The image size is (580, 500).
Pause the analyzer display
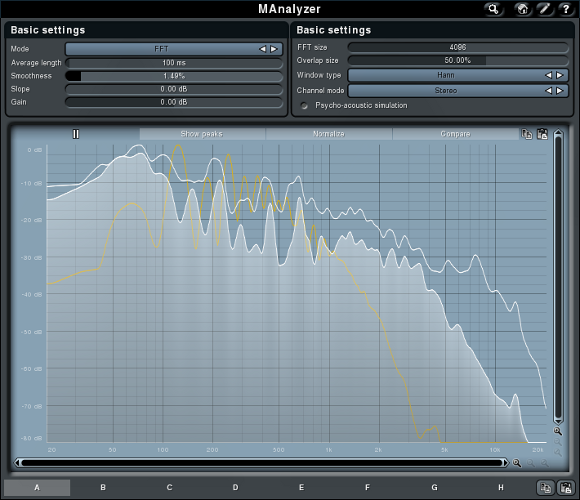point(76,134)
